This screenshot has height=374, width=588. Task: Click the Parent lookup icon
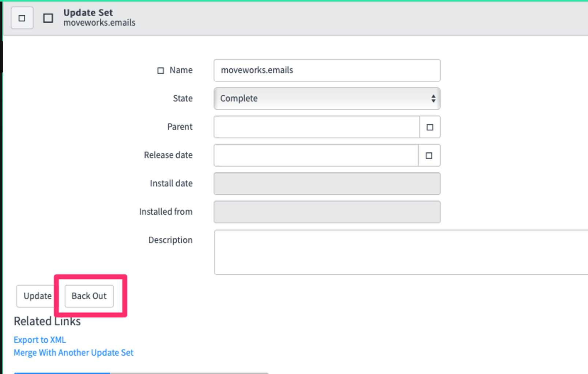click(430, 127)
